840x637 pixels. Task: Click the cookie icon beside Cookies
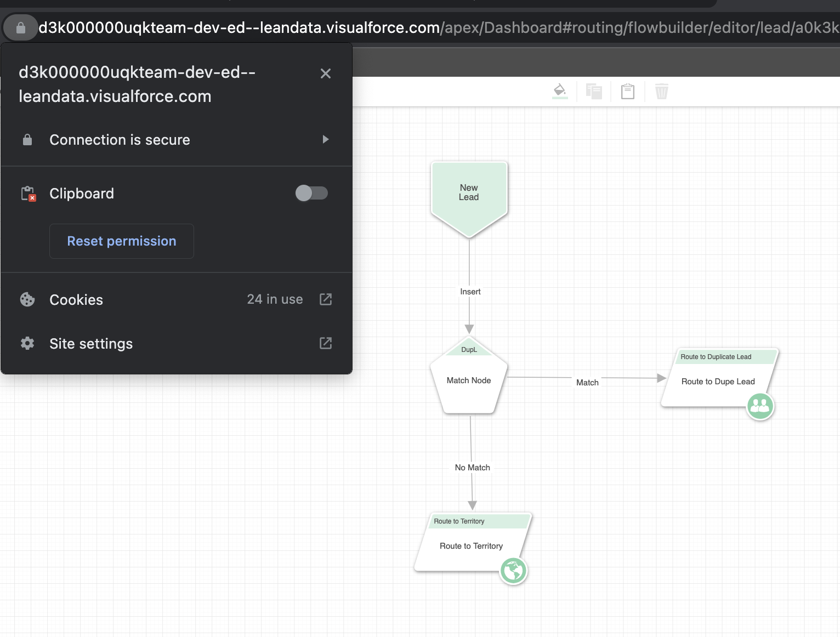[27, 299]
